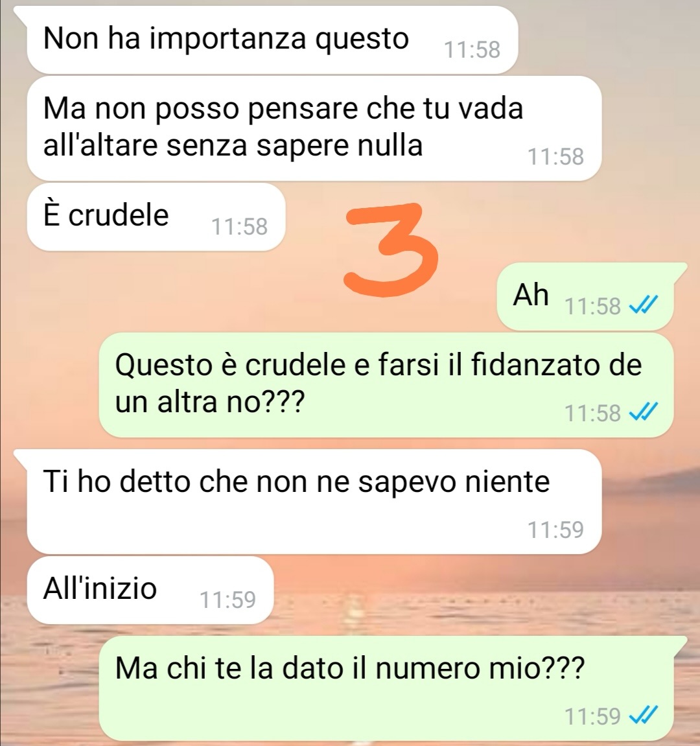This screenshot has height=746, width=700.
Task: Tap the 'È crudele' received message
Action: tap(156, 217)
